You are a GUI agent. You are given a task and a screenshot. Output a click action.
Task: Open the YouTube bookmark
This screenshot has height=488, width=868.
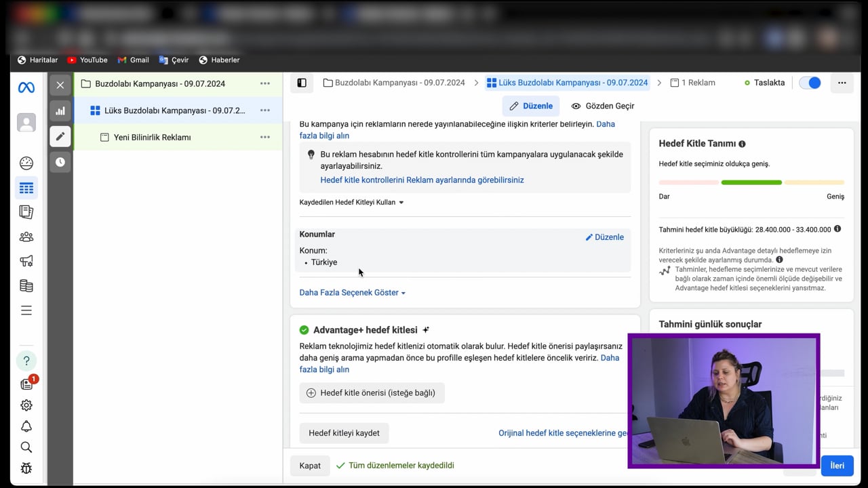(87, 60)
